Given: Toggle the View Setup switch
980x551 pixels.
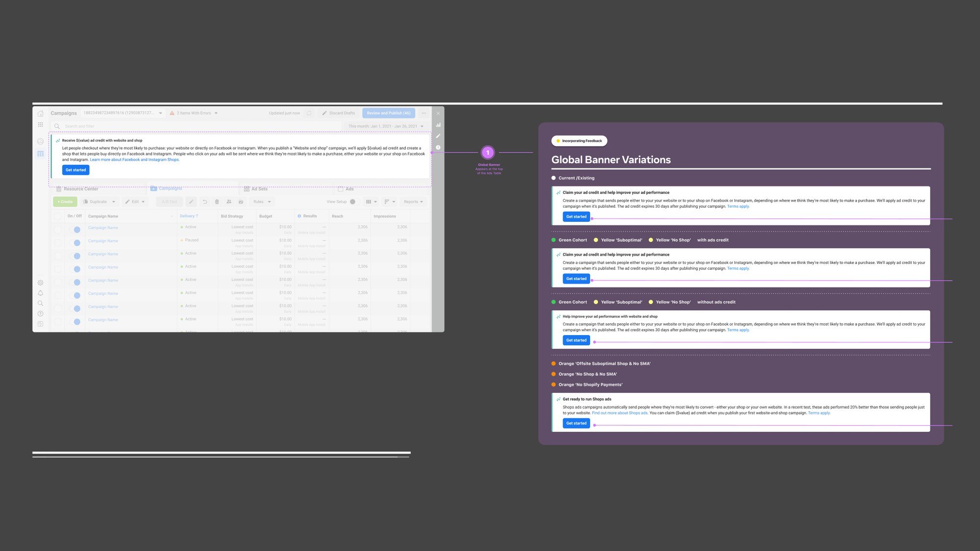Looking at the screenshot, I should 354,202.
